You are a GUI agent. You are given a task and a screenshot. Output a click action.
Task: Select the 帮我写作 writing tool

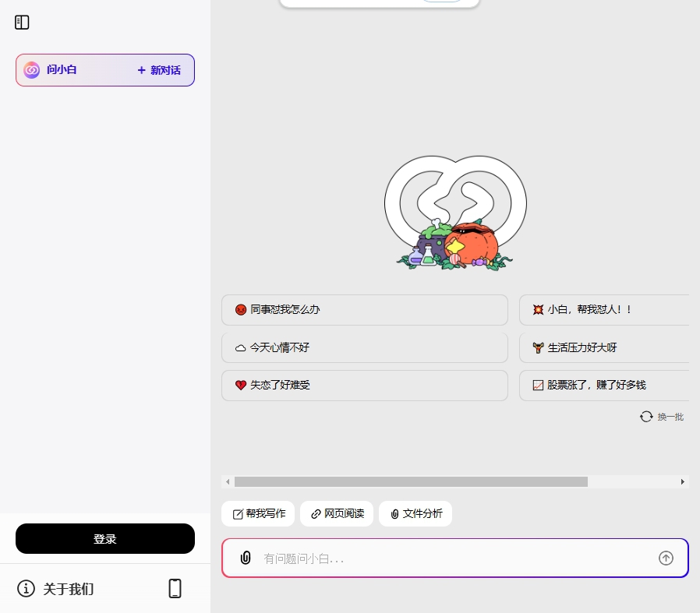[258, 513]
